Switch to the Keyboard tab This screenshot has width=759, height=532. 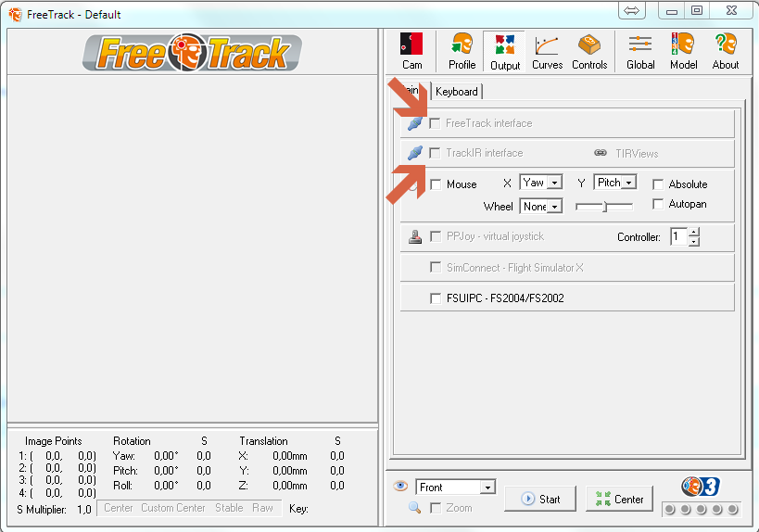pos(457,92)
